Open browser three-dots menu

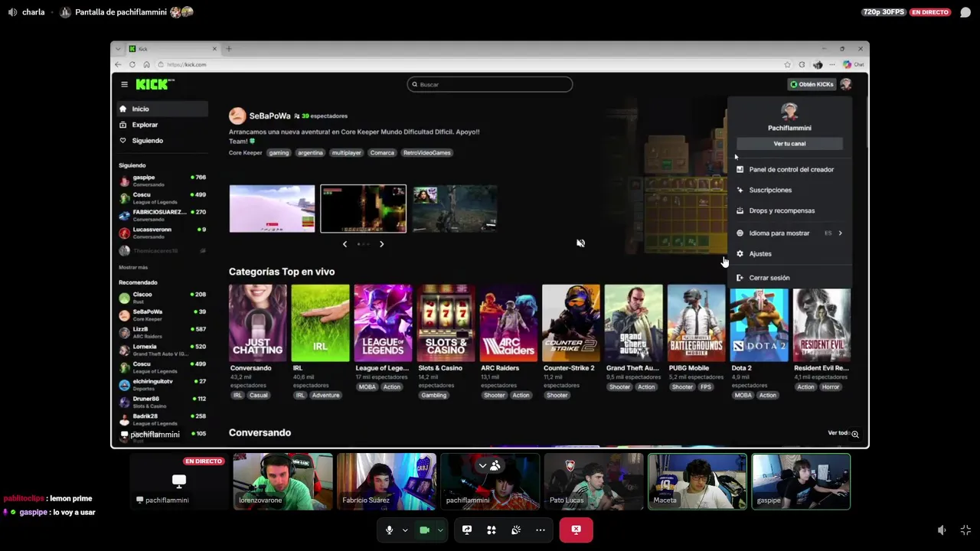831,64
